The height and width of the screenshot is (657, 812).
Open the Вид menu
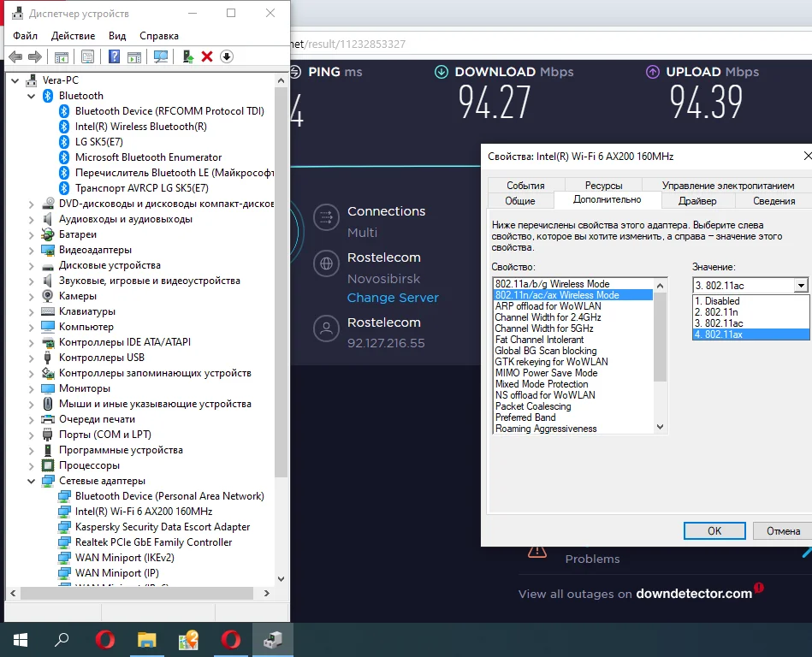point(117,36)
